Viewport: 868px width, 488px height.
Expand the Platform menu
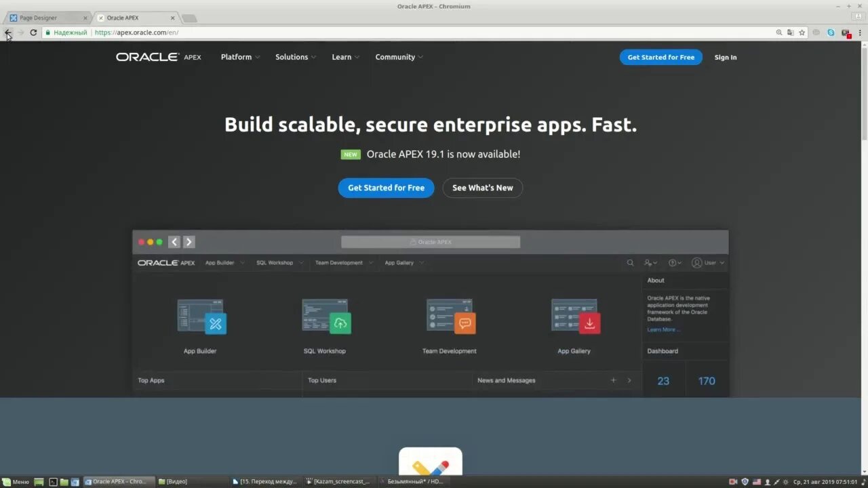[x=240, y=57]
